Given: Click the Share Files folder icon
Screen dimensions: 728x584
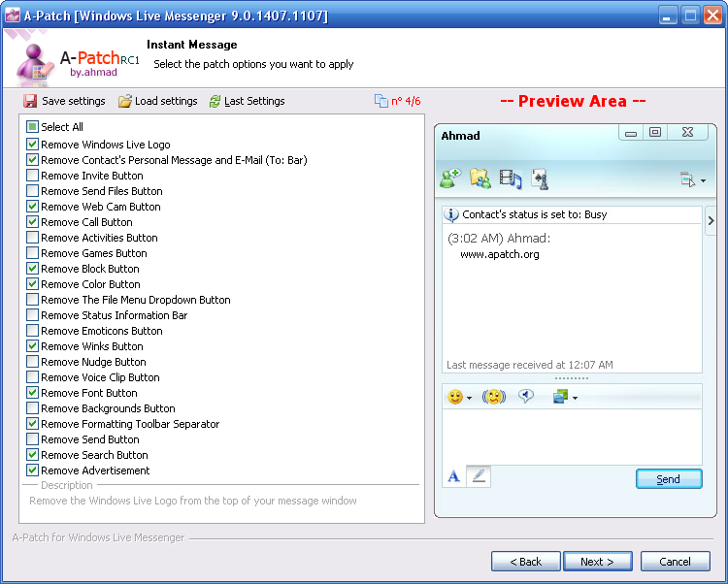Looking at the screenshot, I should click(x=480, y=178).
